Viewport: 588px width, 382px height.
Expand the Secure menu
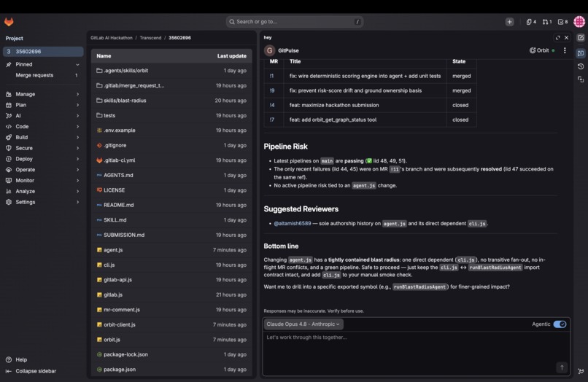click(42, 148)
